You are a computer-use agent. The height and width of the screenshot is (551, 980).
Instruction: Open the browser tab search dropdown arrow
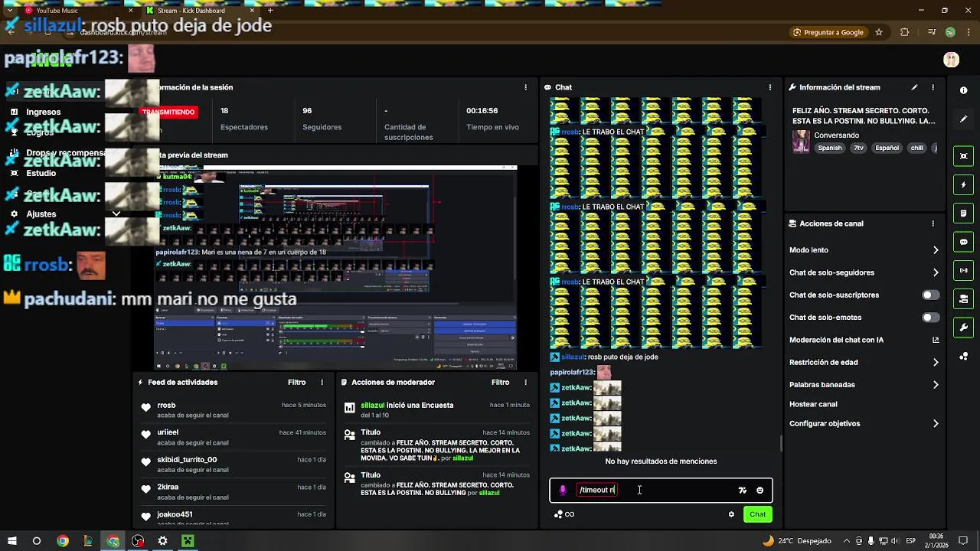[10, 11]
